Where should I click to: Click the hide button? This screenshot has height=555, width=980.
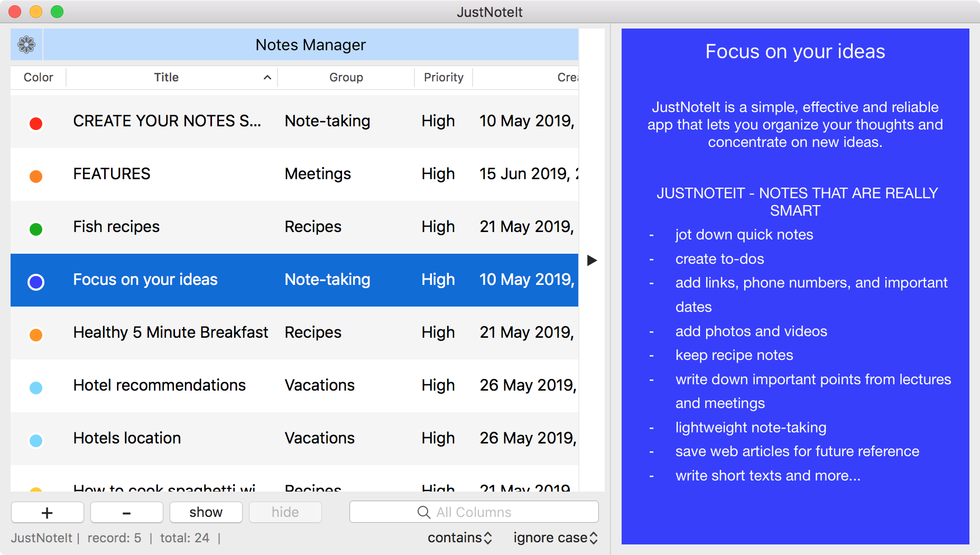(x=285, y=512)
